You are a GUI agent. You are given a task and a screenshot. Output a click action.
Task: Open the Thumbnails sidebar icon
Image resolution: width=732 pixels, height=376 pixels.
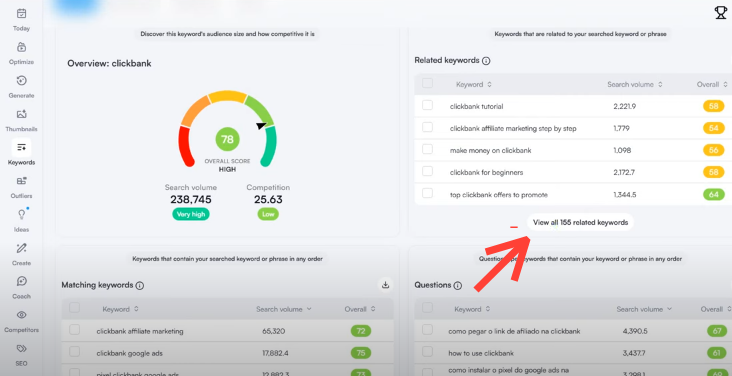tap(21, 114)
